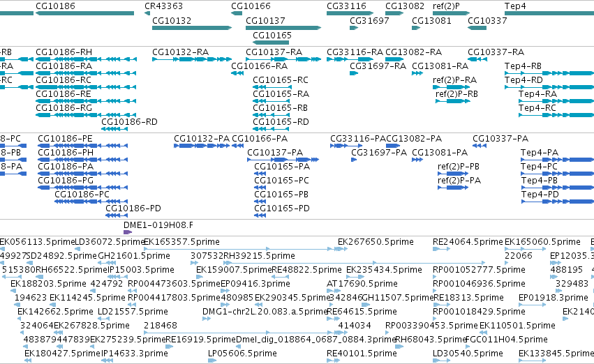Click the CG10165 gene feature
Viewport: 594px width, 364px height.
coord(271,43)
